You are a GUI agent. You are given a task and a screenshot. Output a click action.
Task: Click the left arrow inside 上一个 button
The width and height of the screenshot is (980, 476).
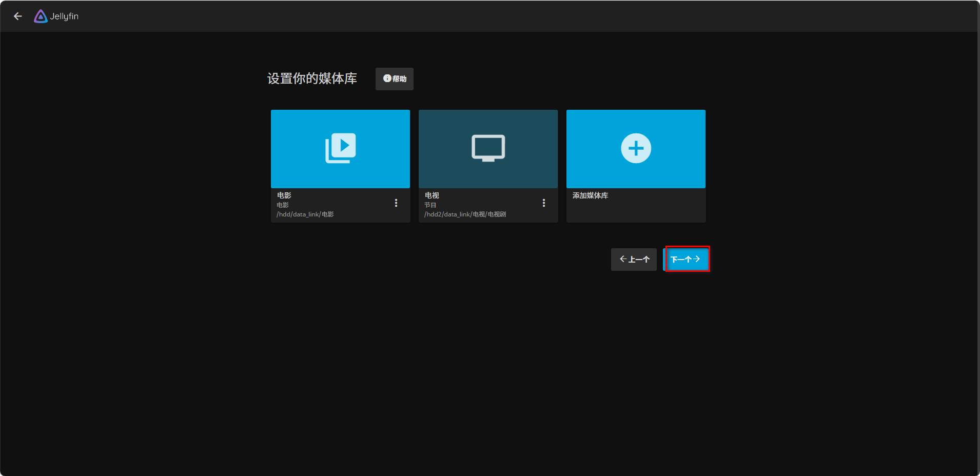tap(623, 259)
